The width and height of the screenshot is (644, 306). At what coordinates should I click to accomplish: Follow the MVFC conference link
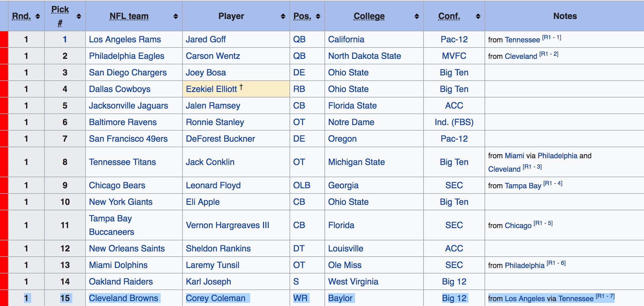(x=454, y=56)
